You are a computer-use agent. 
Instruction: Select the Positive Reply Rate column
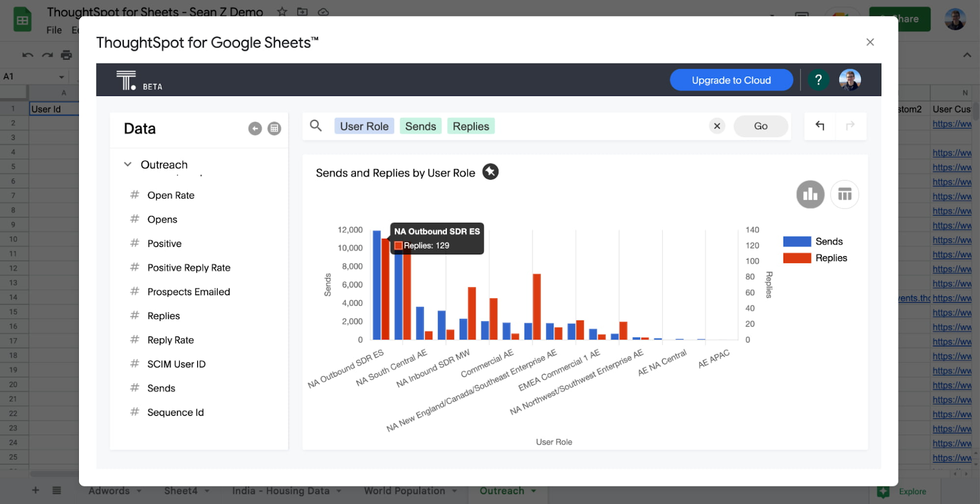(189, 268)
